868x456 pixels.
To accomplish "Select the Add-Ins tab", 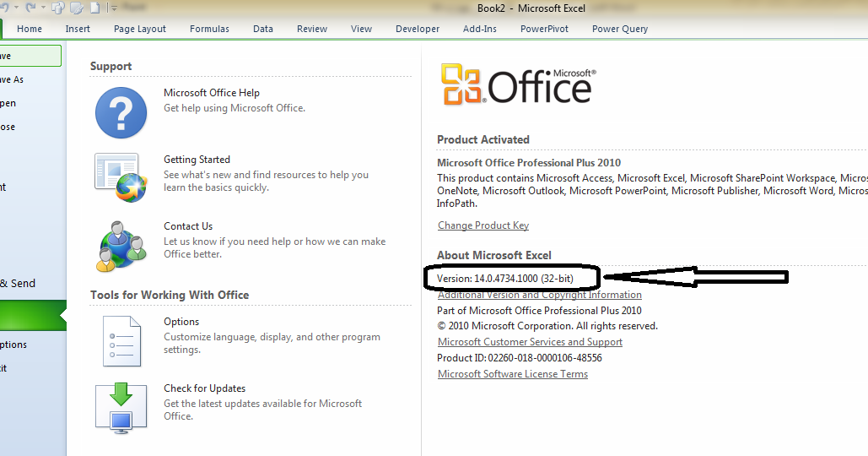I will tap(479, 29).
